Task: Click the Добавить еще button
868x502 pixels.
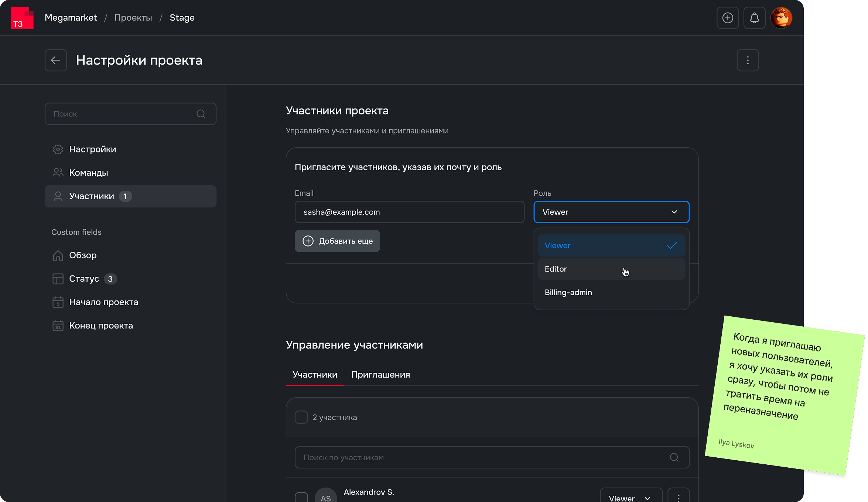Action: pyautogui.click(x=337, y=241)
